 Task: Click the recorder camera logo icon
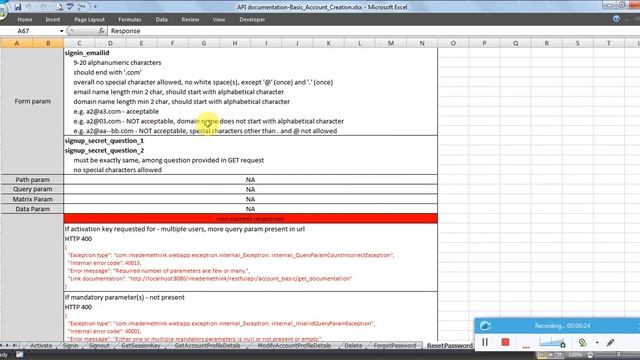485,326
